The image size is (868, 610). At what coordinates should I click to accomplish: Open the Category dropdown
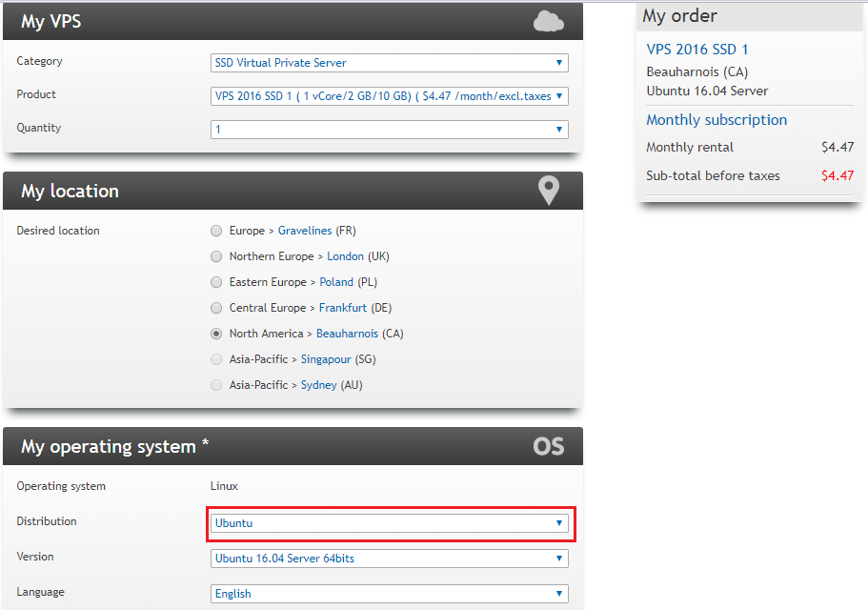click(389, 63)
